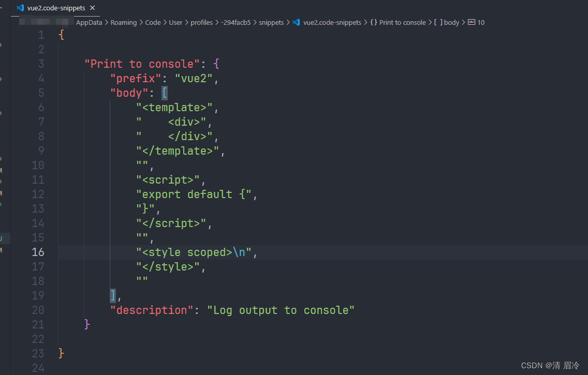
Task: Open Code breadcrumb segment
Action: coord(153,22)
